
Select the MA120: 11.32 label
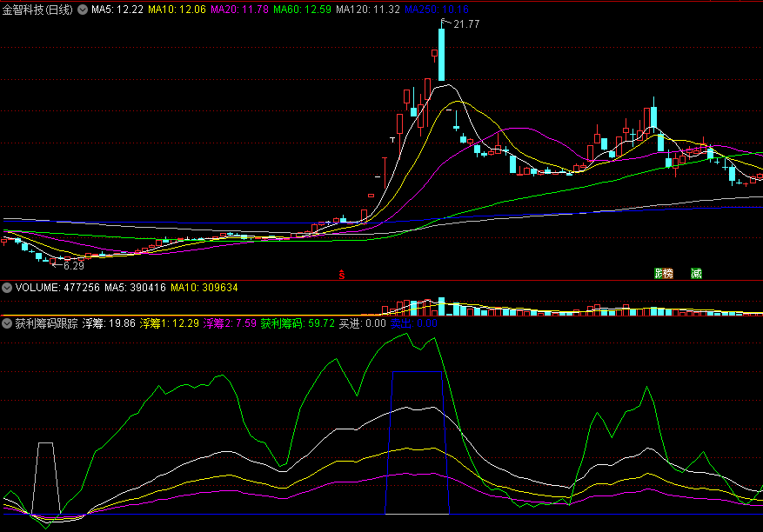(x=368, y=10)
